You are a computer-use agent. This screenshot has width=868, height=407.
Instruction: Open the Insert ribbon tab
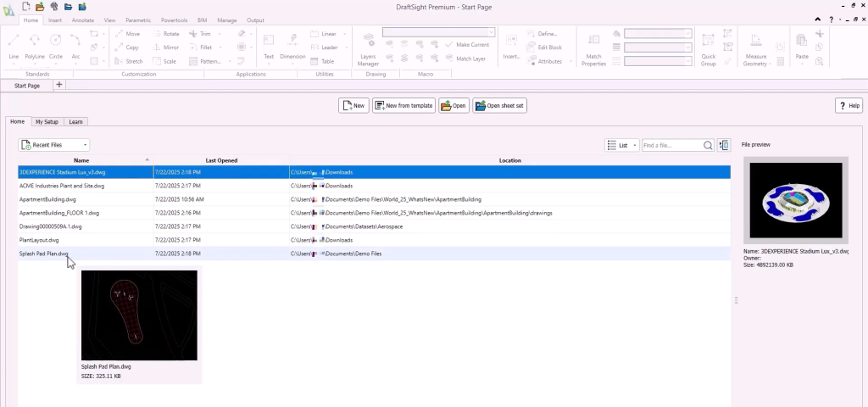coord(55,20)
